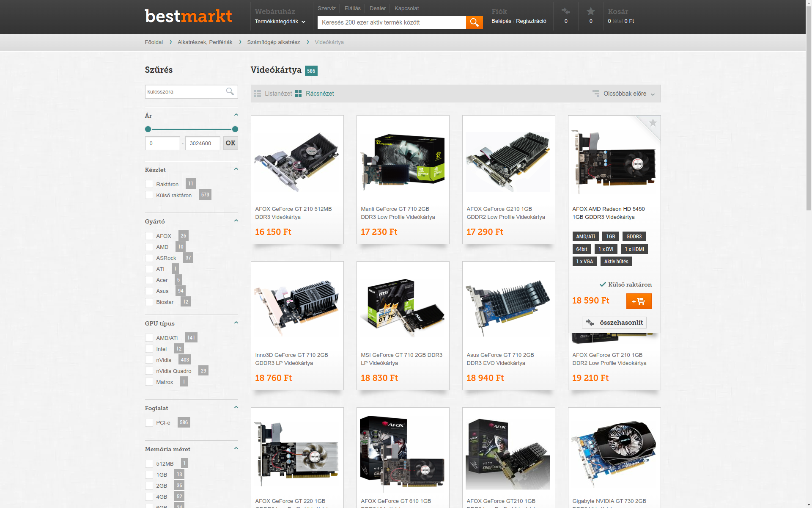812x508 pixels.
Task: Open the favorites star icon in header
Action: point(591,11)
